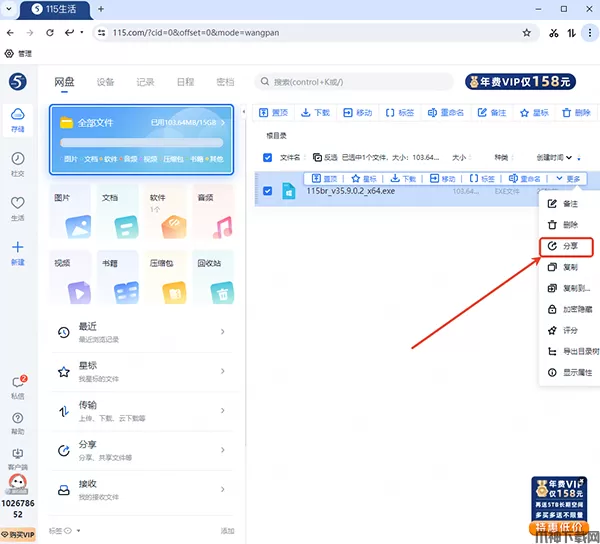Switch to the 记录 tab
The width and height of the screenshot is (600, 544).
click(x=145, y=82)
